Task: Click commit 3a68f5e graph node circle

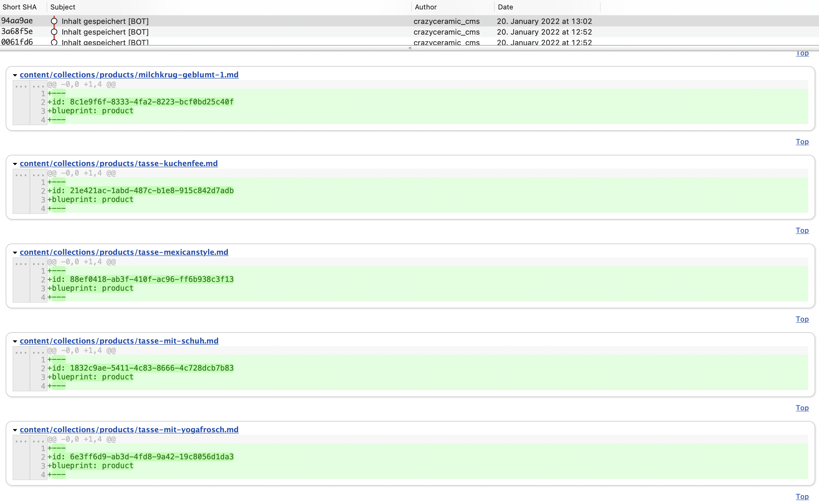Action: click(x=54, y=32)
